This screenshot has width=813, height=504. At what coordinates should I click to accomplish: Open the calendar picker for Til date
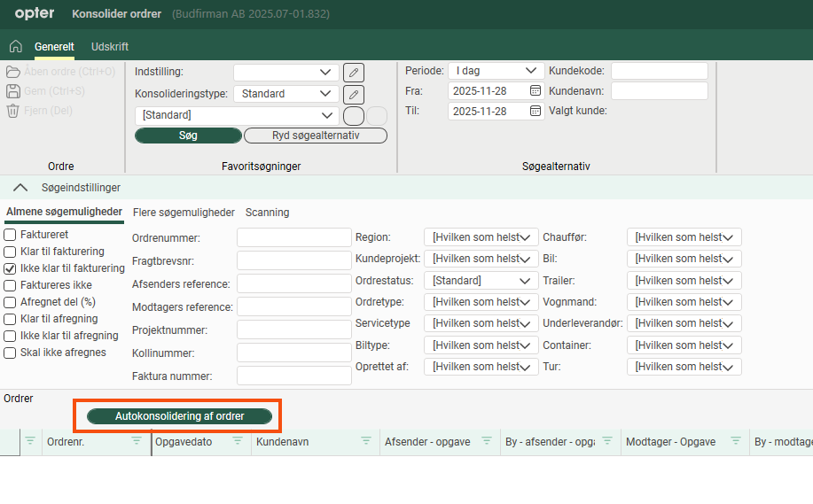tap(535, 111)
